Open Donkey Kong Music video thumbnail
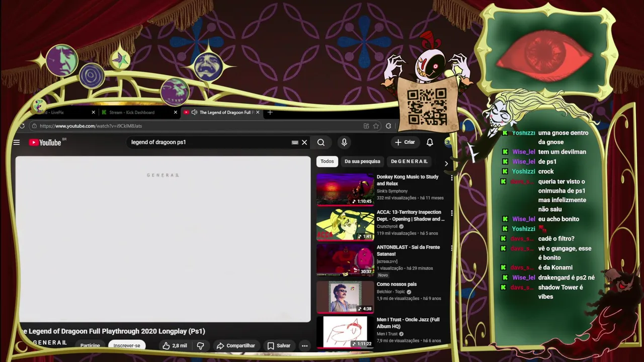The image size is (644, 362). click(x=345, y=190)
